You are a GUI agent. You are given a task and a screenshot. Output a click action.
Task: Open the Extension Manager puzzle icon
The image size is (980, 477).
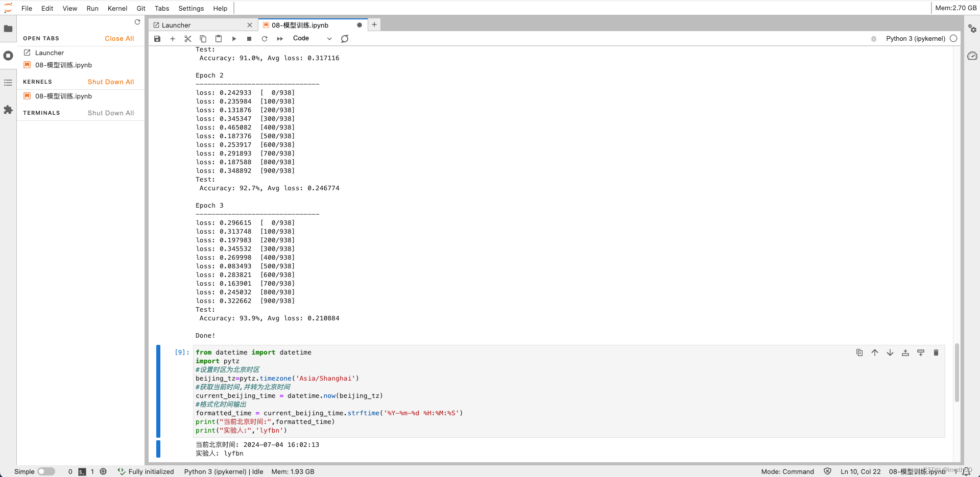tap(8, 110)
